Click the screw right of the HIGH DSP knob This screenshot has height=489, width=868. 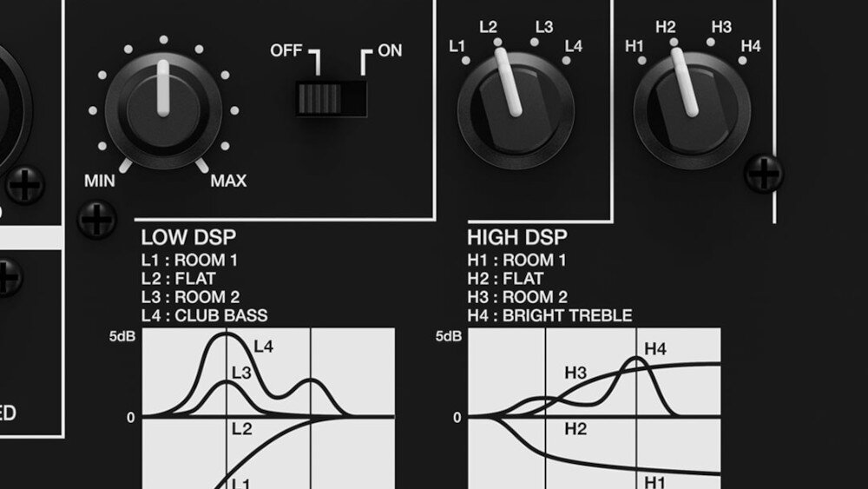click(764, 174)
